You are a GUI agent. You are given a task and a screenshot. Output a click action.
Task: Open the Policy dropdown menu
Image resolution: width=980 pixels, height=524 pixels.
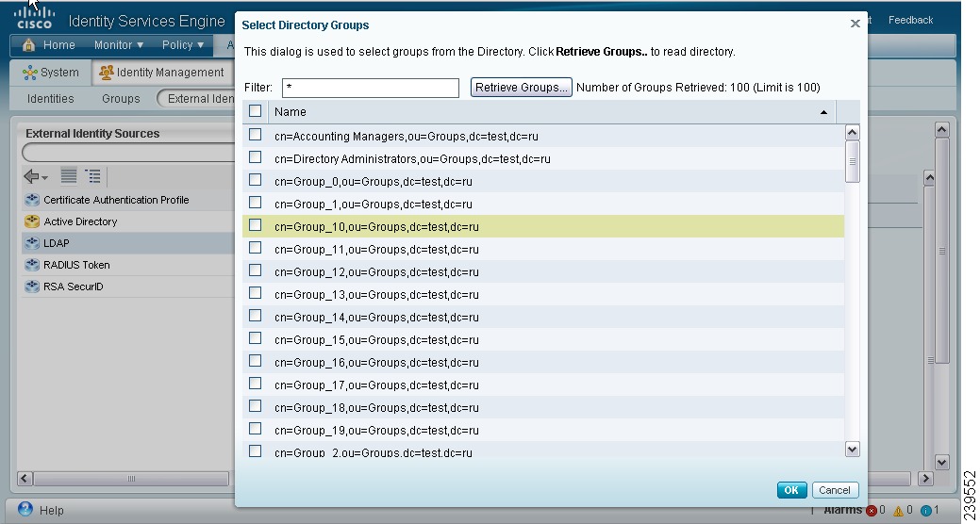pyautogui.click(x=183, y=45)
